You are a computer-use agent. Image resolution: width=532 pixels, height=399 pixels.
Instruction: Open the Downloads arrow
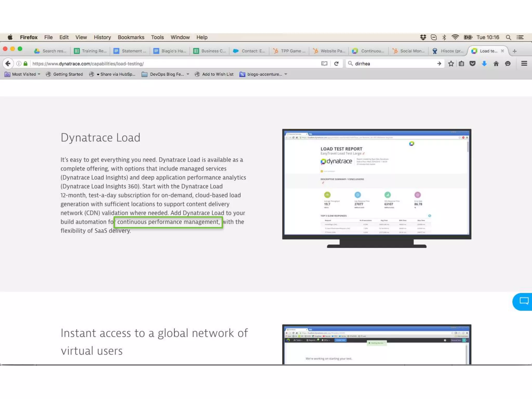tap(484, 63)
